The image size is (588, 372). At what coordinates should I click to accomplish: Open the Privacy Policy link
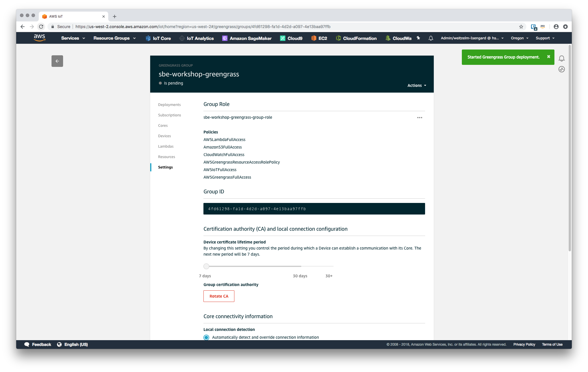pos(524,344)
